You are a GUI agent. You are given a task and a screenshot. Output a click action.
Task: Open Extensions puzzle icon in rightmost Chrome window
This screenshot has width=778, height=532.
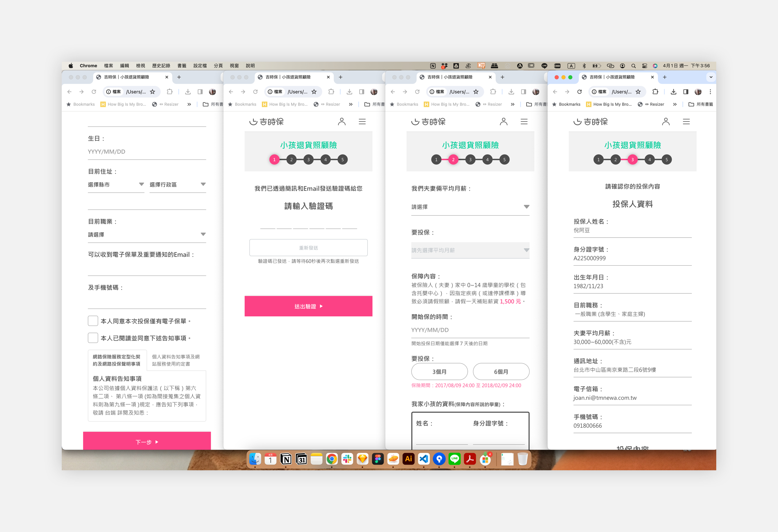[655, 92]
